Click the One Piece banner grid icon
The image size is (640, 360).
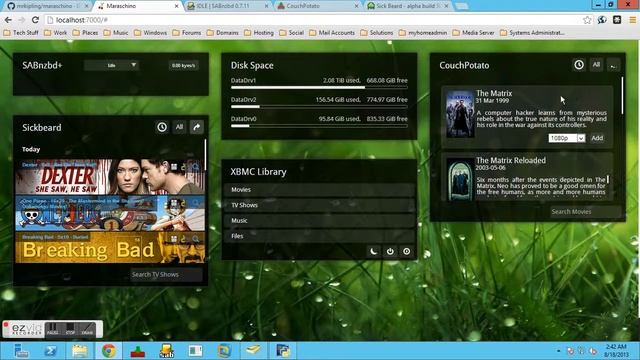click(174, 203)
